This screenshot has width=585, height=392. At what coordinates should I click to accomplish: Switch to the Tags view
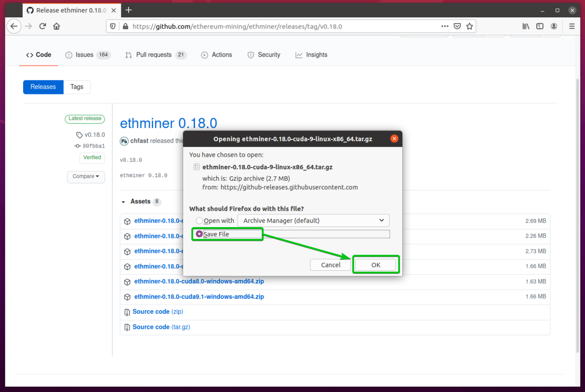(x=77, y=87)
